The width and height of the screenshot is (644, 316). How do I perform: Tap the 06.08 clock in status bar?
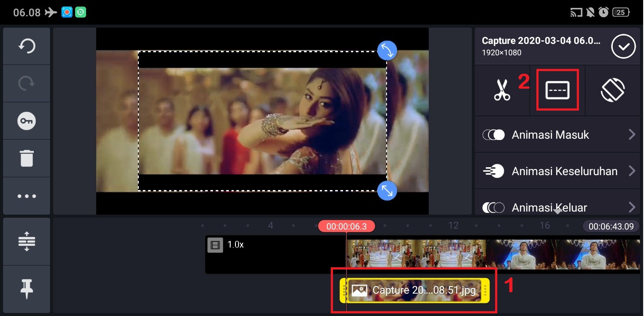27,12
